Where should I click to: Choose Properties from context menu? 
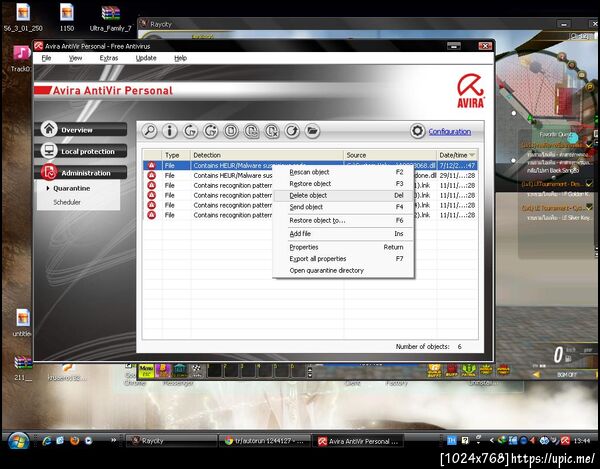point(344,247)
